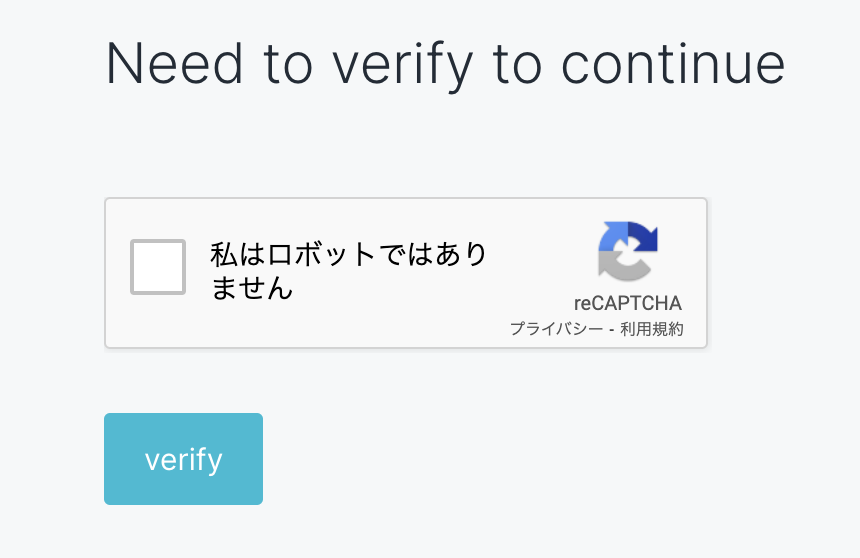Click the reCAPTCHA text under the logo

pyautogui.click(x=628, y=303)
